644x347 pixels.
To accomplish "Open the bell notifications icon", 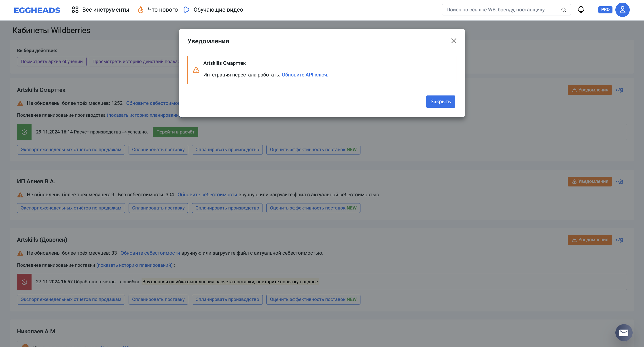I will 581,10.
